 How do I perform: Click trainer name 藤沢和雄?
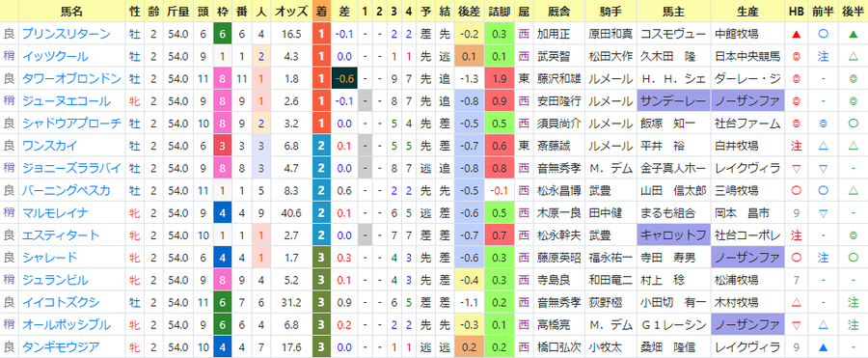click(x=558, y=79)
